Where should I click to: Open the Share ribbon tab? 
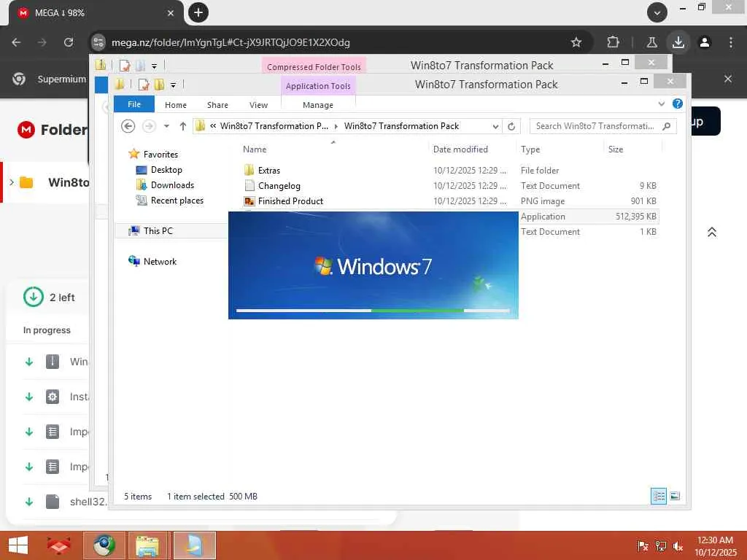pos(217,105)
